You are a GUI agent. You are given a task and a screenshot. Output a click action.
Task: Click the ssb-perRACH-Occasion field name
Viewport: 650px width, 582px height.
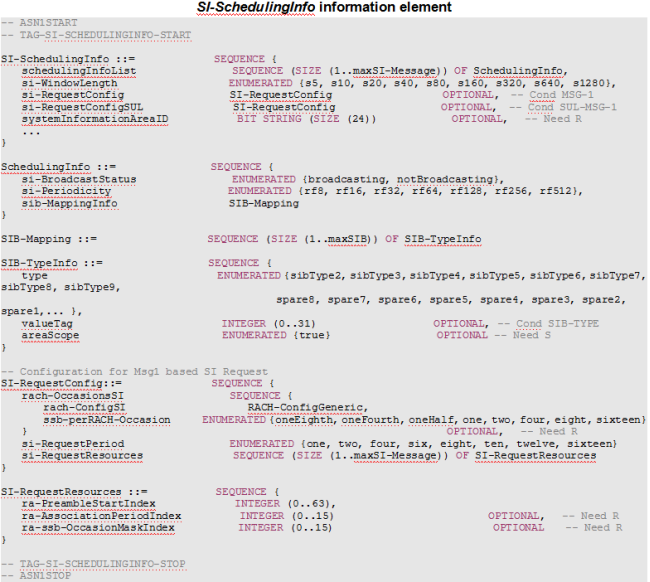pyautogui.click(x=107, y=420)
